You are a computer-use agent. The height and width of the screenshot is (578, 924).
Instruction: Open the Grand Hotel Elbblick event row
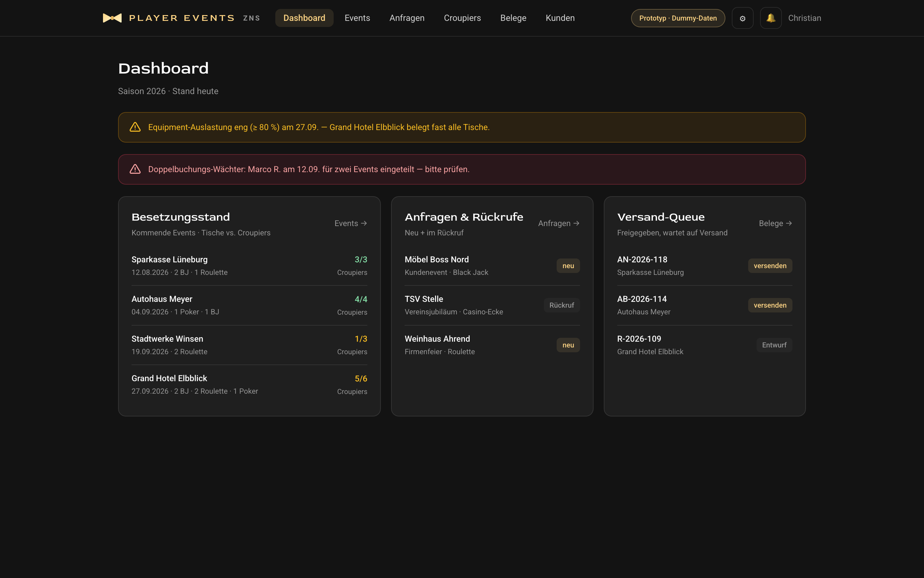click(249, 385)
